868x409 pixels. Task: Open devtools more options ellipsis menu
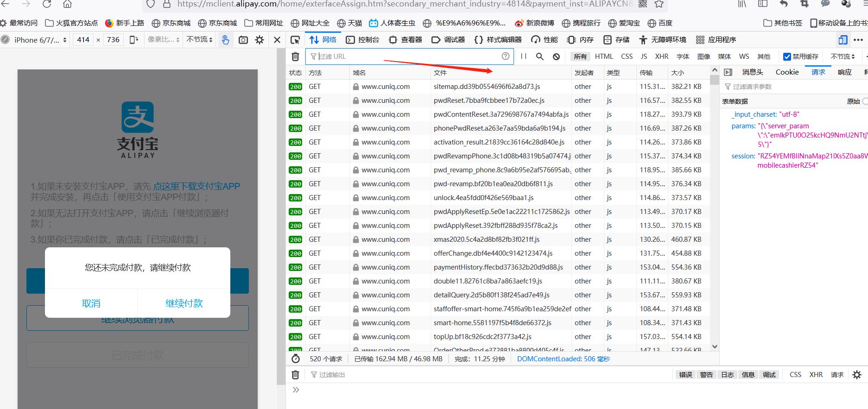[x=858, y=40]
